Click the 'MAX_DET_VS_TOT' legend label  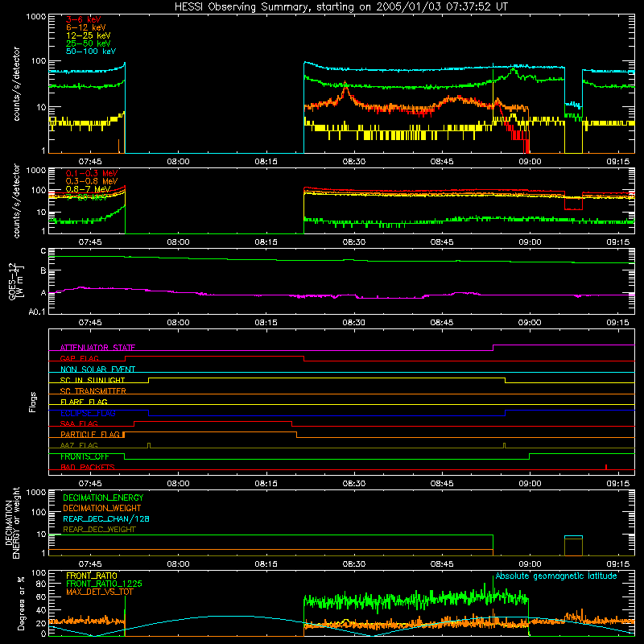pos(99,592)
